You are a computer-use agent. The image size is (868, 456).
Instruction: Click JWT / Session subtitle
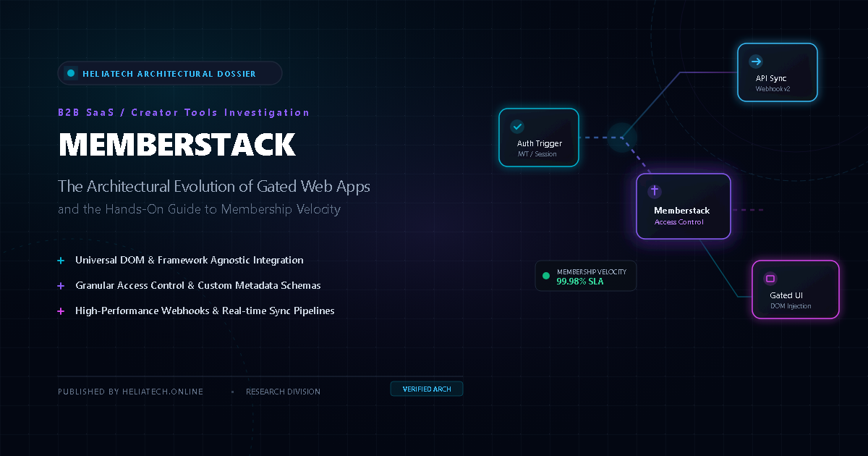point(537,154)
